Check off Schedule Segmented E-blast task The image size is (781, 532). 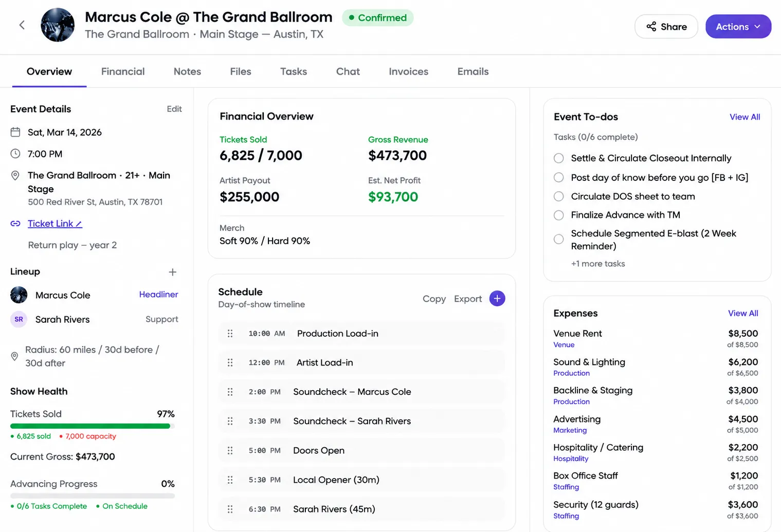559,239
